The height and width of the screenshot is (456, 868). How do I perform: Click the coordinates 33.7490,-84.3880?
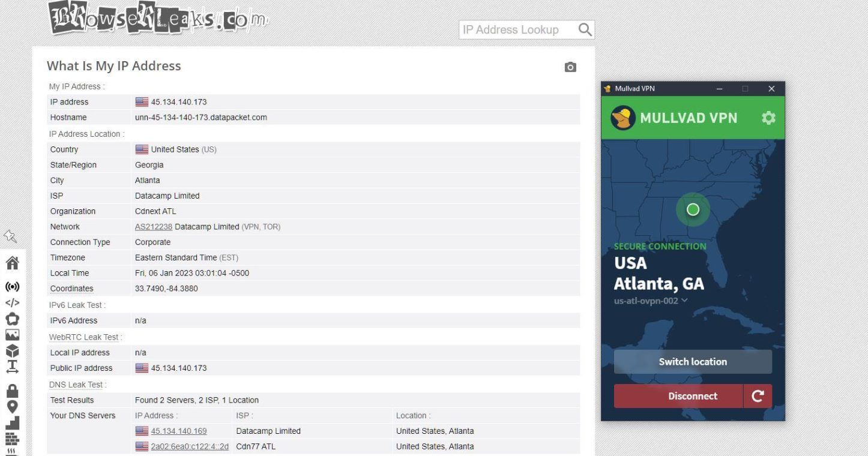[x=166, y=289]
